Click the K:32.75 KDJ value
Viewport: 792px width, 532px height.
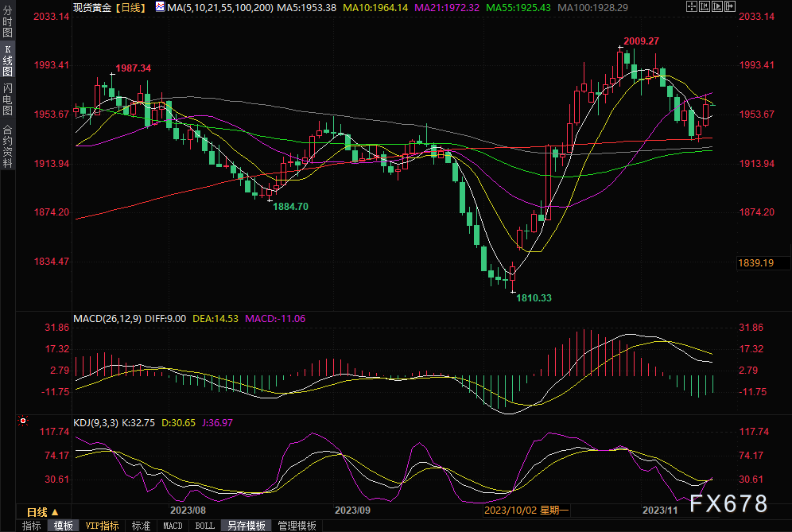[138, 423]
